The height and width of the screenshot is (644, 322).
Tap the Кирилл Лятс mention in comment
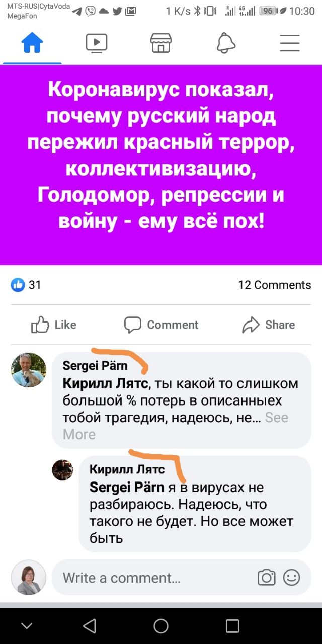tap(106, 384)
